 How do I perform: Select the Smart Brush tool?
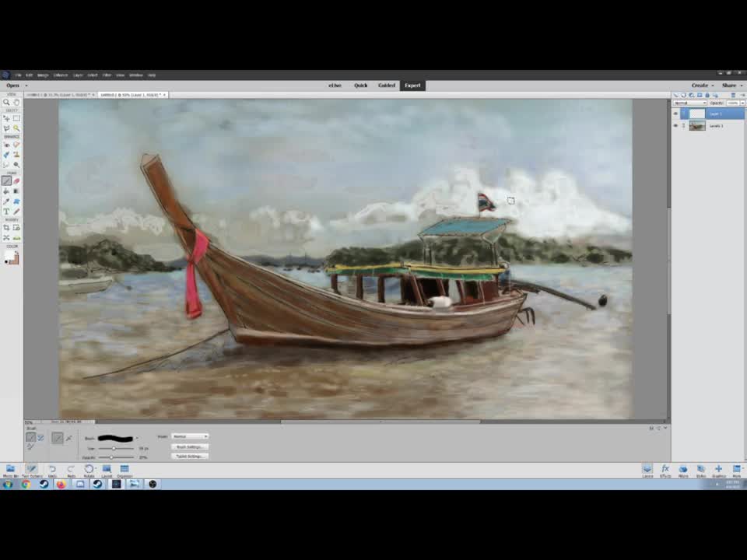pos(6,155)
